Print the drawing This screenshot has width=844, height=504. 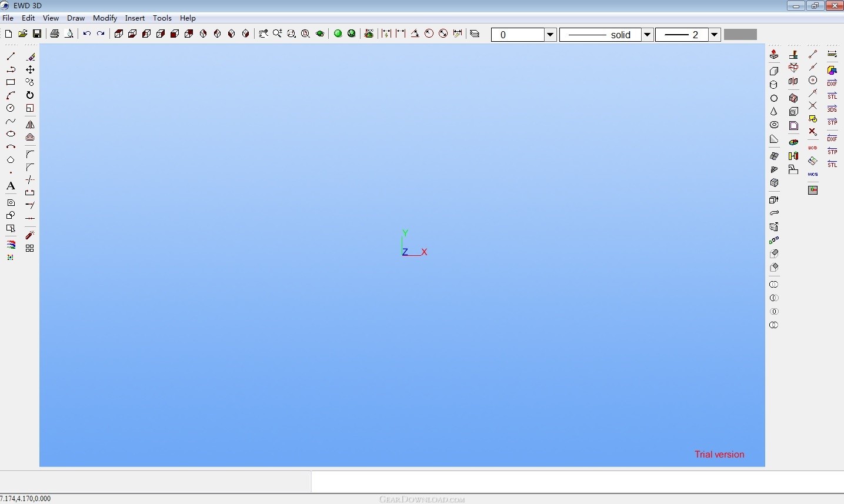click(x=55, y=34)
